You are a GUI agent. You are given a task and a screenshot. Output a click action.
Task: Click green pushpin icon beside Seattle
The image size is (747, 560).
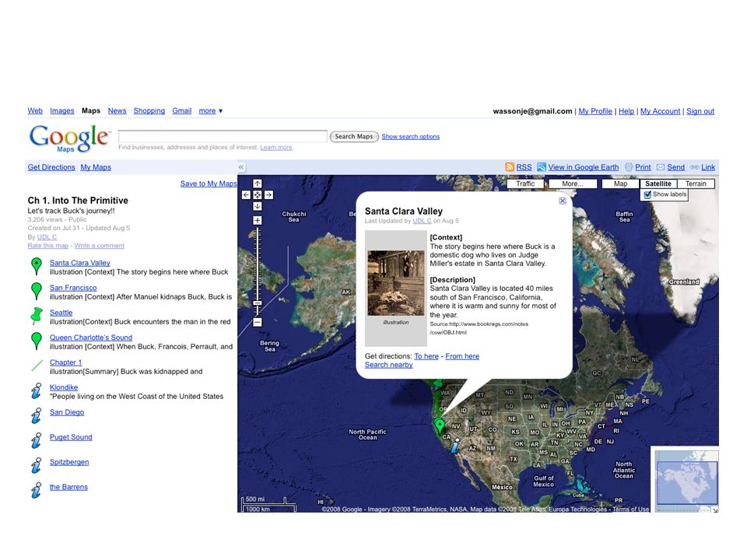pos(37,316)
